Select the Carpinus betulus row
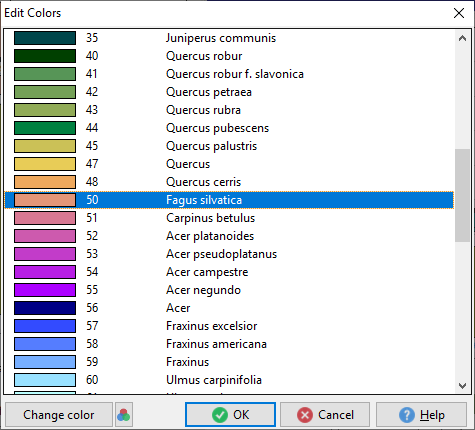Image resolution: width=475 pixels, height=430 pixels. click(229, 218)
